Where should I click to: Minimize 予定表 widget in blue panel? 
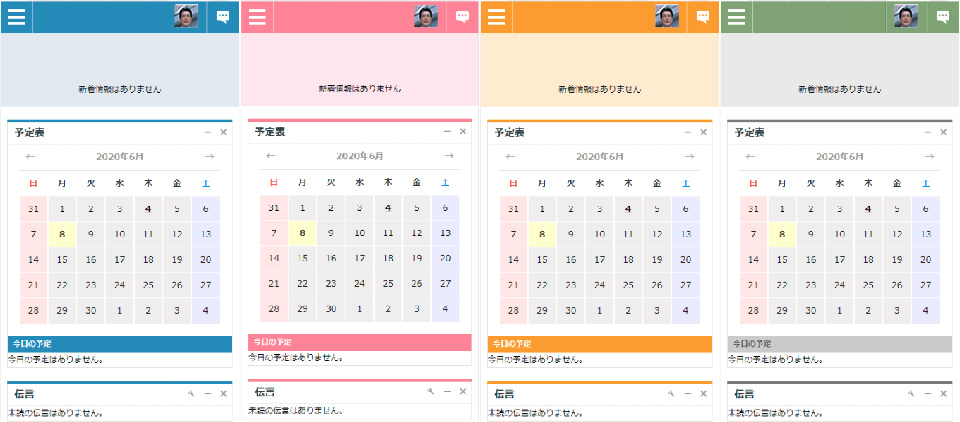pos(208,132)
